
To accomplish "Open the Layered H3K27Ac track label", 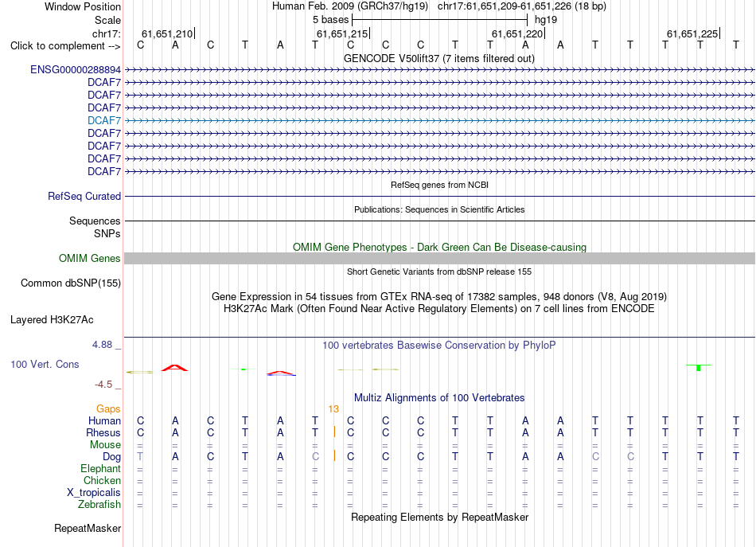I will point(52,320).
